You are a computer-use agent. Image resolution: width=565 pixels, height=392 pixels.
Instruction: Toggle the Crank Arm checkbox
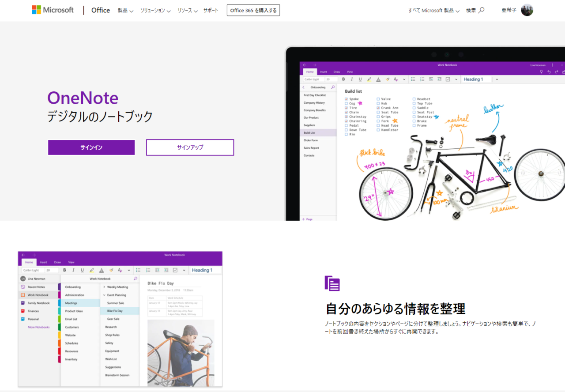(x=378, y=108)
